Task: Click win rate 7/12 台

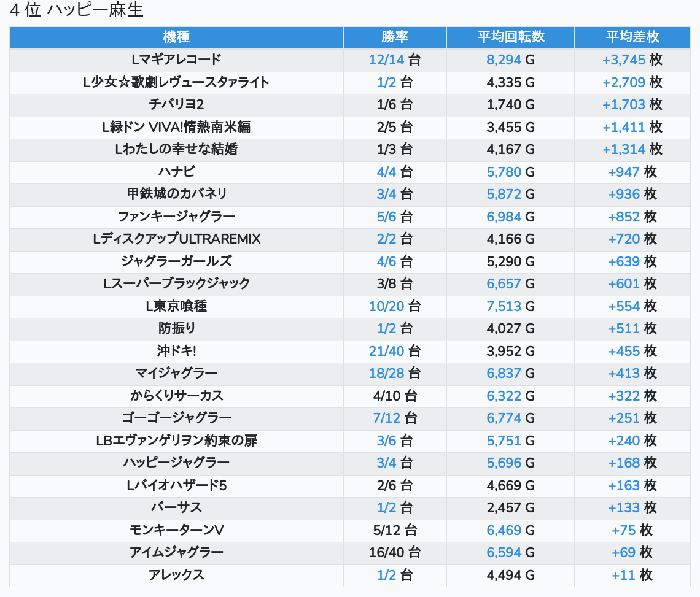Action: click(x=395, y=418)
